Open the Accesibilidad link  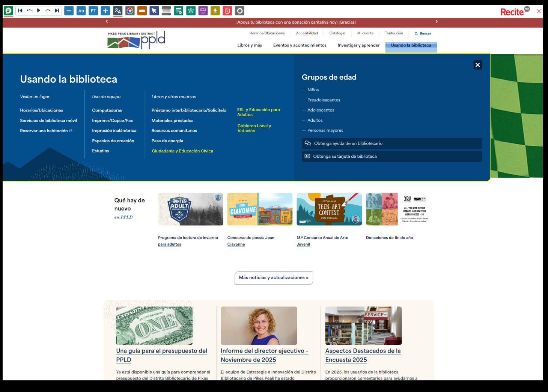[x=307, y=33]
